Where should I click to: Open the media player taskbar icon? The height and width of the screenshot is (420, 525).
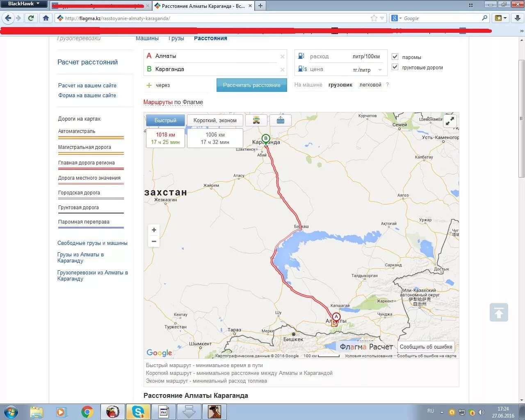tap(61, 412)
